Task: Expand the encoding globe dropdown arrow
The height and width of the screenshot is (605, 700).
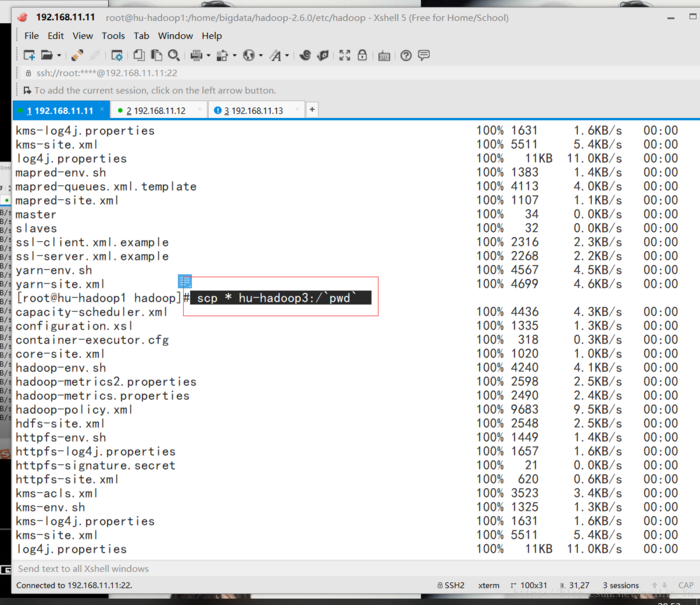Action: point(261,56)
